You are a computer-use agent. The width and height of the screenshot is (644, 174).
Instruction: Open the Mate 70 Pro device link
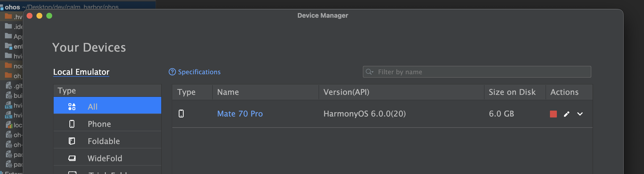(240, 114)
